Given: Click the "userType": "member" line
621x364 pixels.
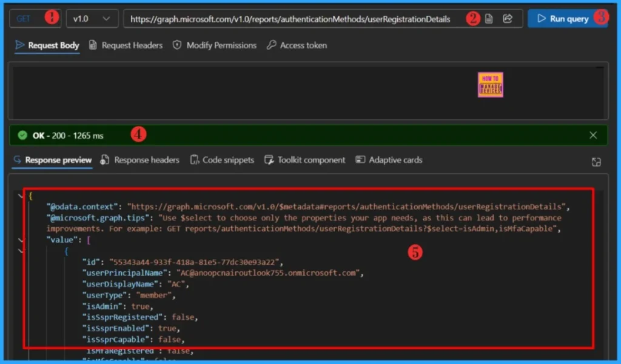Looking at the screenshot, I should pos(129,295).
